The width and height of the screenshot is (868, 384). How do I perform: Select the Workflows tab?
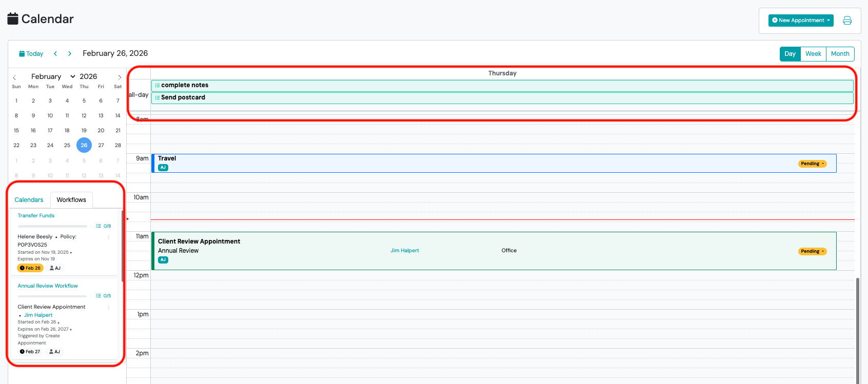71,200
